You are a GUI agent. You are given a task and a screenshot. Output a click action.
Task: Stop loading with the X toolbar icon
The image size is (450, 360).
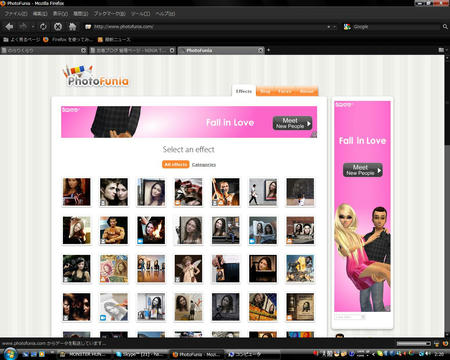58,26
